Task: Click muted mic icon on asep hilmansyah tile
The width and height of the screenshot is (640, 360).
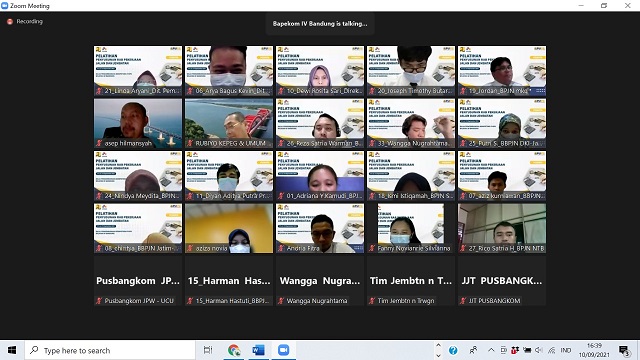Action: (99, 143)
